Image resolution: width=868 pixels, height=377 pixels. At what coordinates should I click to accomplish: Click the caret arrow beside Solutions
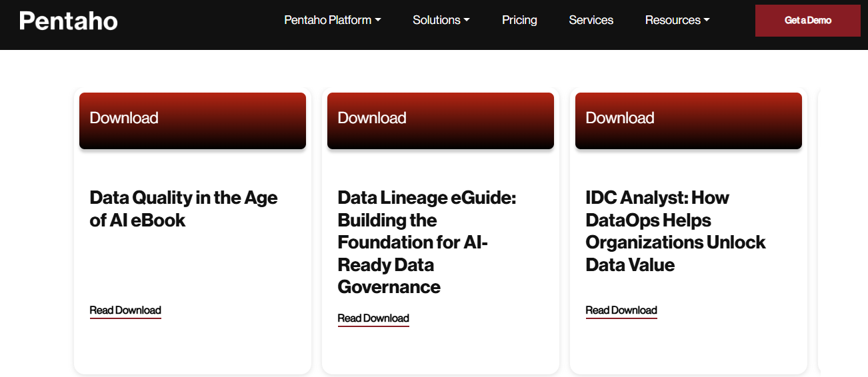[467, 20]
